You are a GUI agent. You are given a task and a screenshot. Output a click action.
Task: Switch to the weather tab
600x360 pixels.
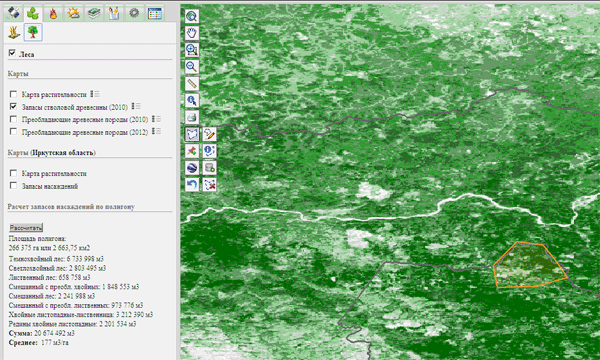(x=73, y=13)
